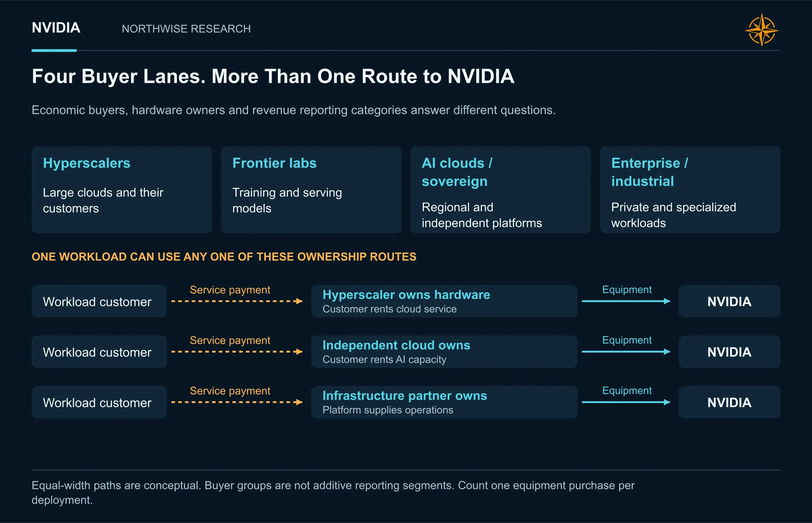Click 'Customer rents AI capacity' text
Screen dimensions: 812x523
point(384,360)
